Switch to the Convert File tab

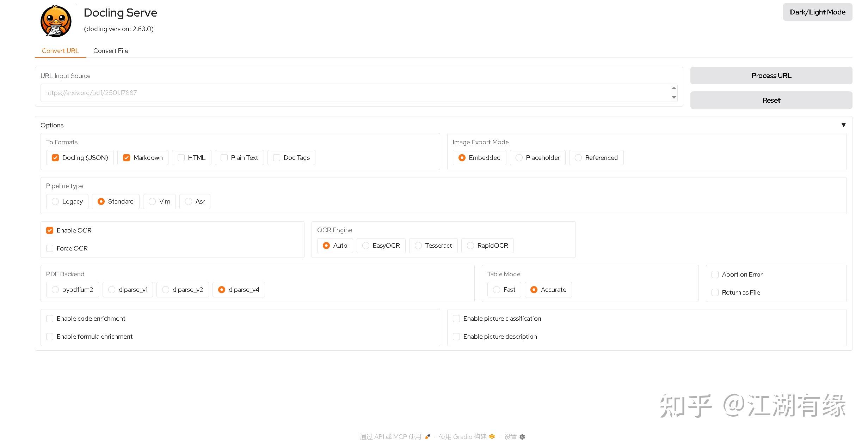click(111, 51)
